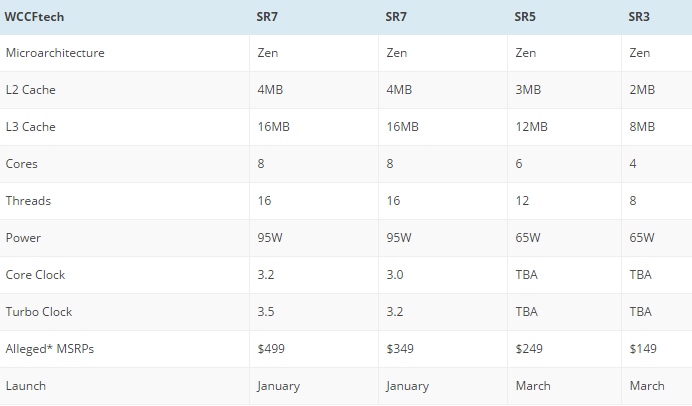692x406 pixels.
Task: Click the $149 price cell
Action: click(643, 349)
